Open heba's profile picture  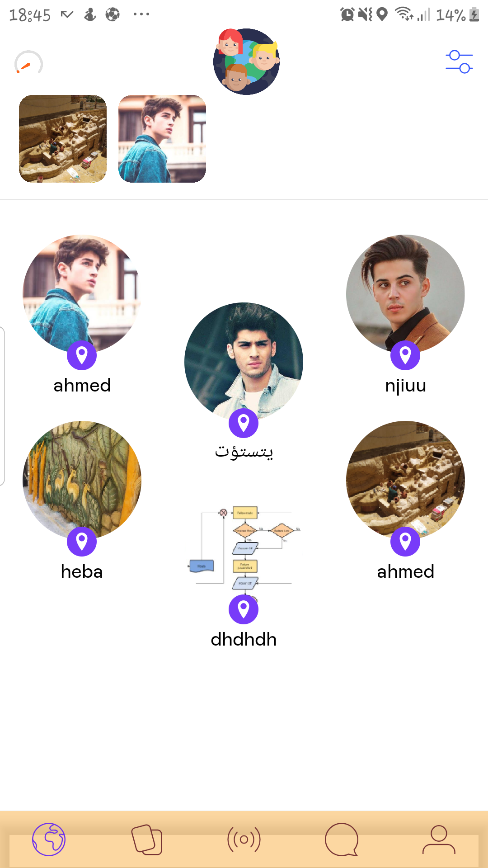[x=82, y=480]
